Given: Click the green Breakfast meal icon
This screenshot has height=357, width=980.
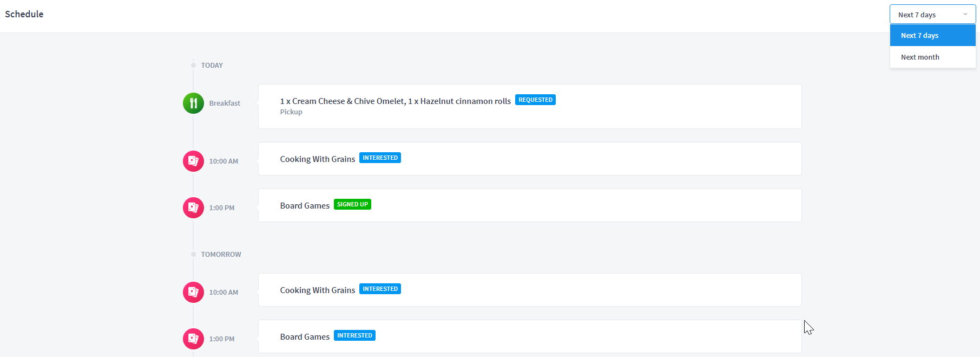Looking at the screenshot, I should pos(193,103).
